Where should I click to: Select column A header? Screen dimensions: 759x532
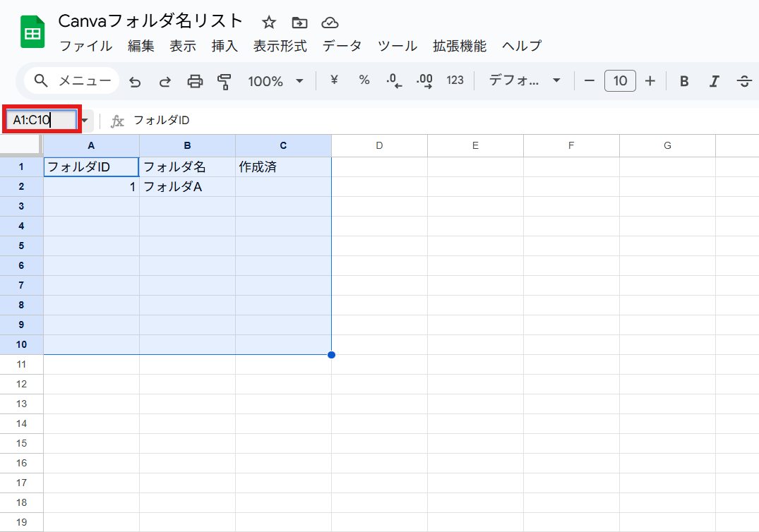[91, 145]
